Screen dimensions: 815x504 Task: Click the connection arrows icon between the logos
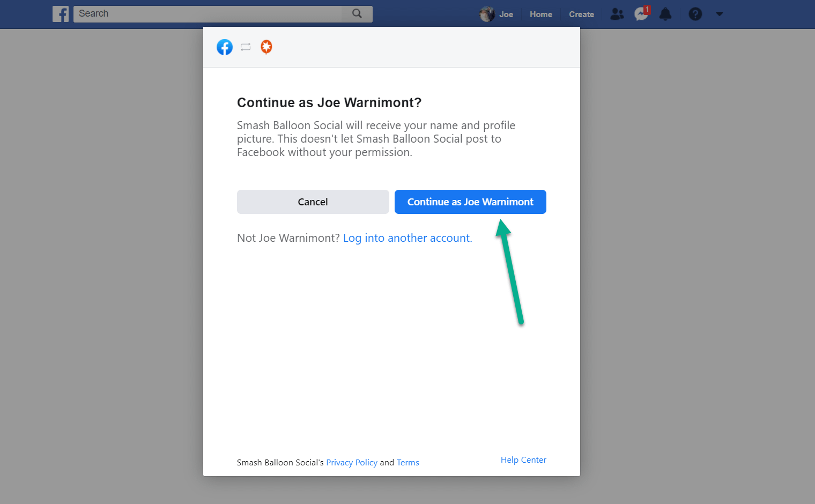click(246, 47)
